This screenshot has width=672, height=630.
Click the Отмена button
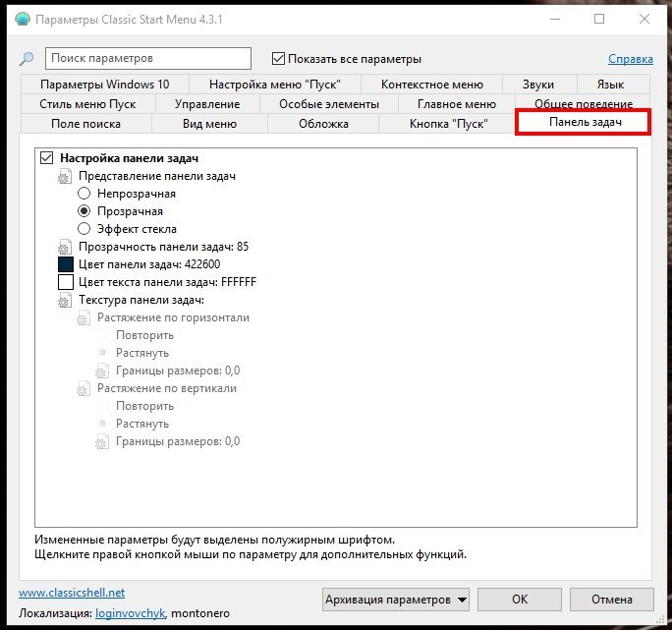pyautogui.click(x=611, y=600)
